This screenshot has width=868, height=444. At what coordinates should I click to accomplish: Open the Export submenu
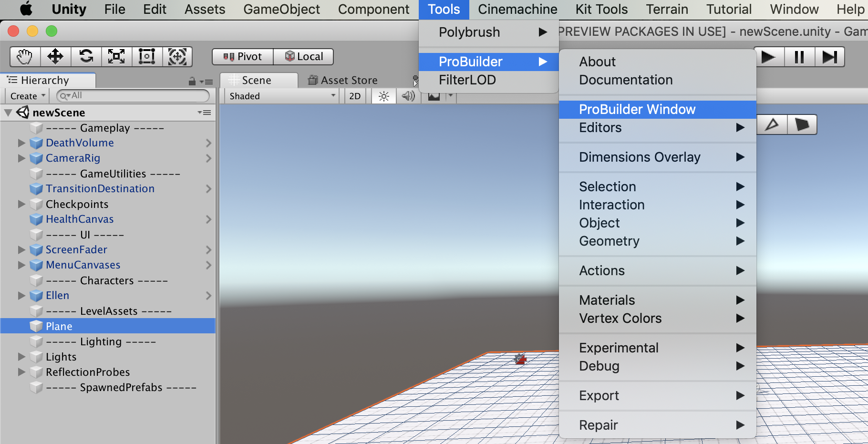point(658,396)
